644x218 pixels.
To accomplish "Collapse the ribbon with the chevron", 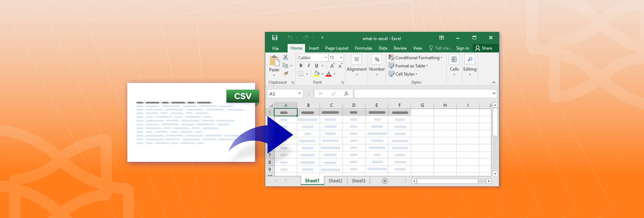I will (494, 82).
